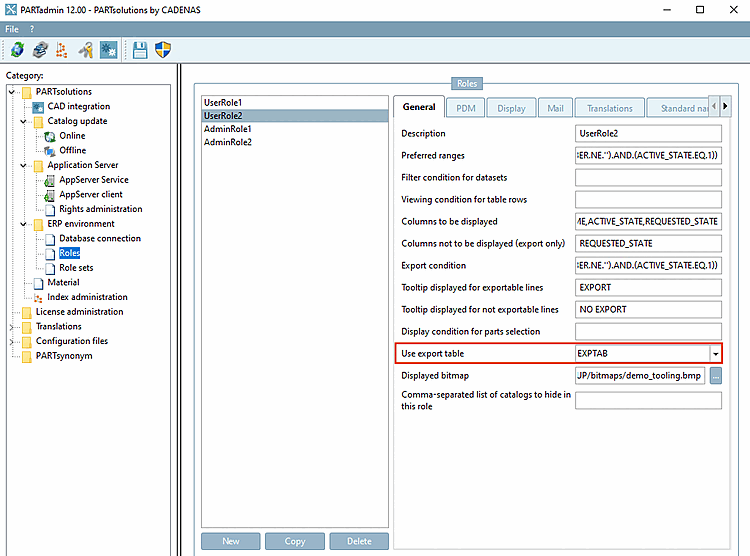Click the Displayed bitmap path field
The image size is (750, 556).
pos(640,376)
